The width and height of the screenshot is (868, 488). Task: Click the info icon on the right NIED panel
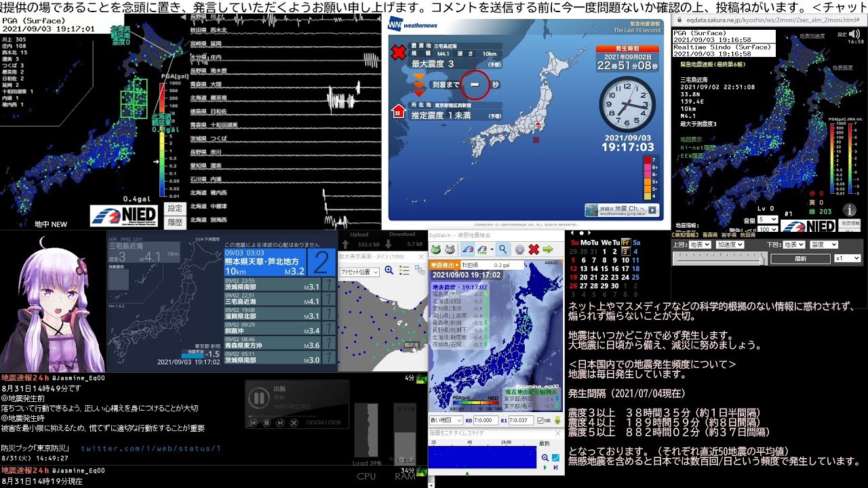coord(850,209)
